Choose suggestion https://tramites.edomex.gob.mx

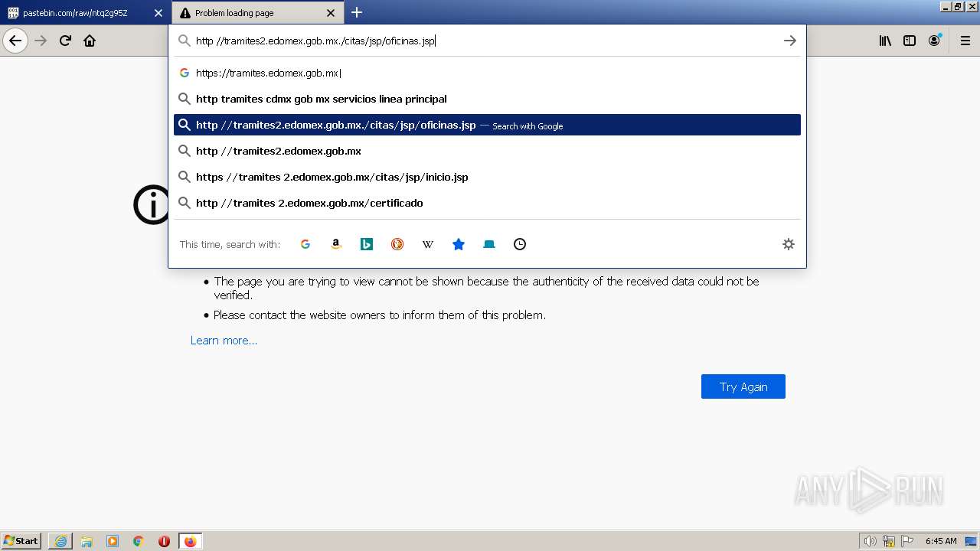pos(487,73)
